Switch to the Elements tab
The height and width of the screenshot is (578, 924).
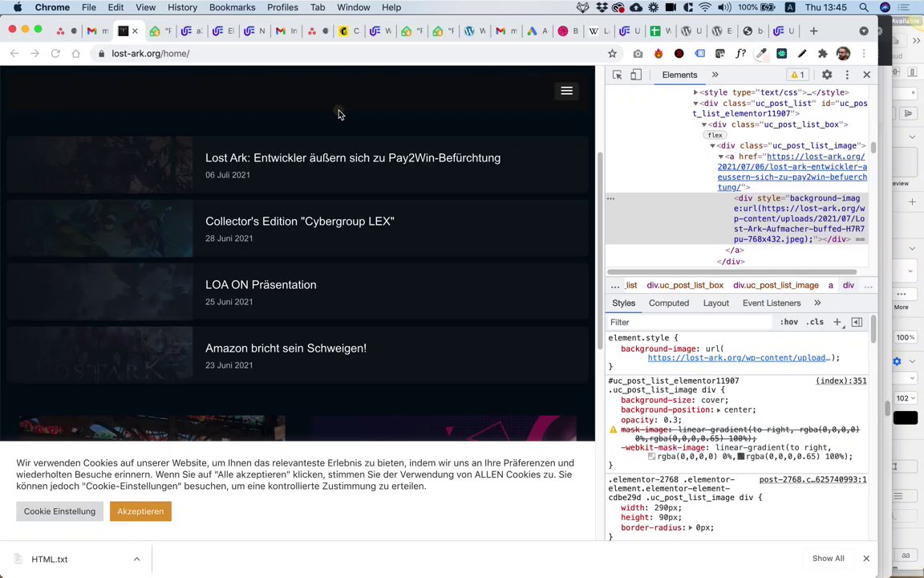pos(679,75)
